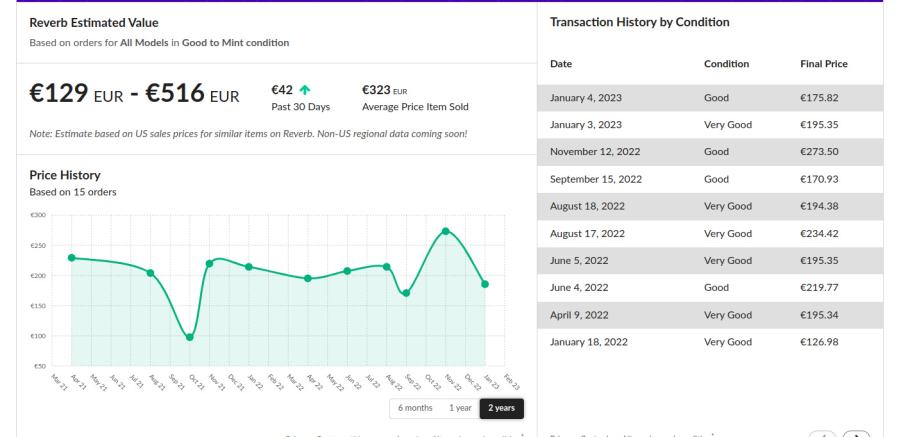Select the 1 year range option
This screenshot has height=437, width=919.
pyautogui.click(x=460, y=408)
